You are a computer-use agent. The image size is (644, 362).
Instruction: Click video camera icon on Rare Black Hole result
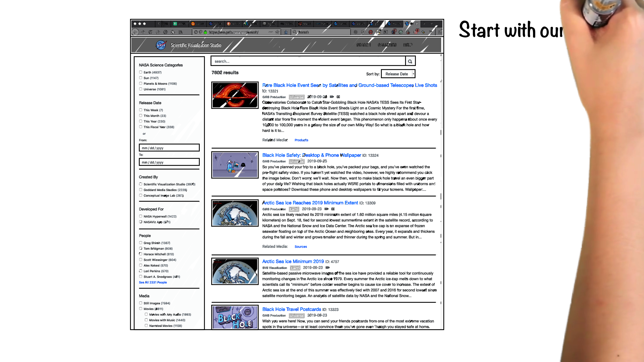coord(332,97)
